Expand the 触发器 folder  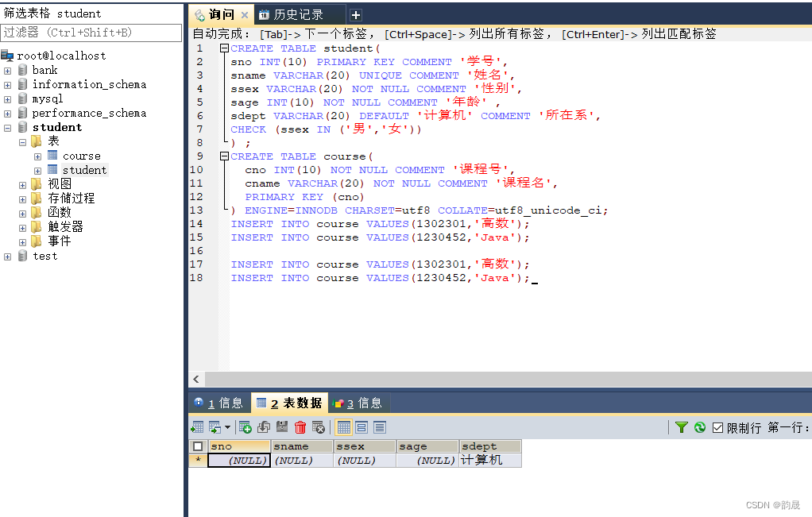point(23,228)
